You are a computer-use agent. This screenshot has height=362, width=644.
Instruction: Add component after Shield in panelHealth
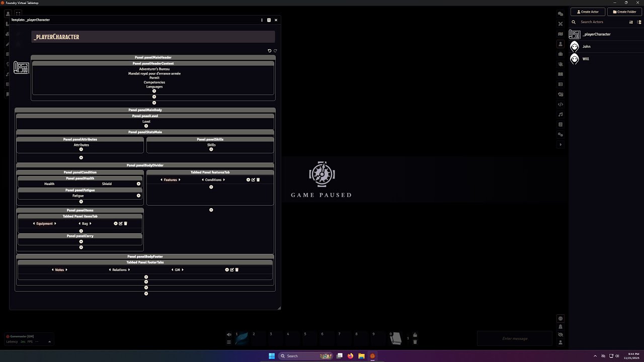click(138, 184)
